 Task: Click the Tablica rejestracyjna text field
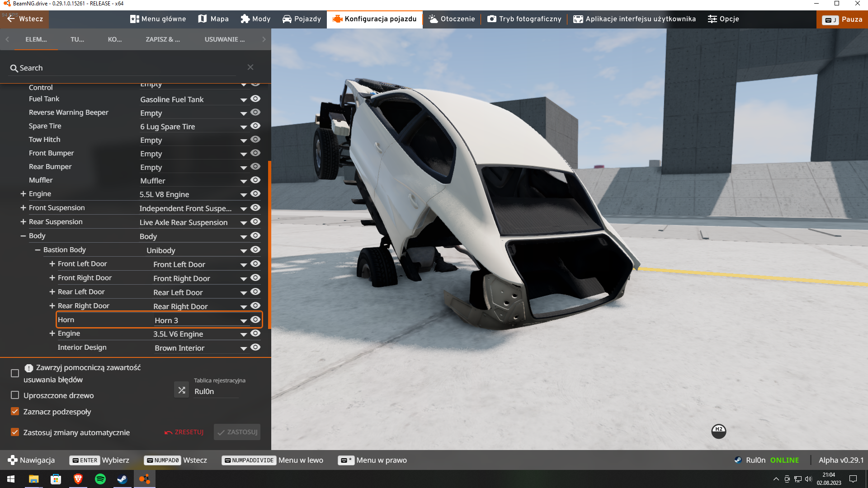216,391
